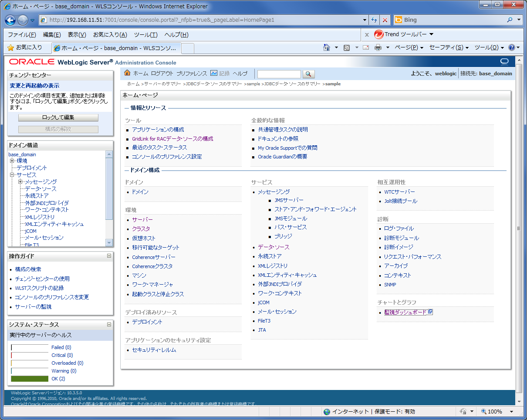Open the ログ・ファイル diagnostics link
This screenshot has width=527, height=420.
click(399, 228)
